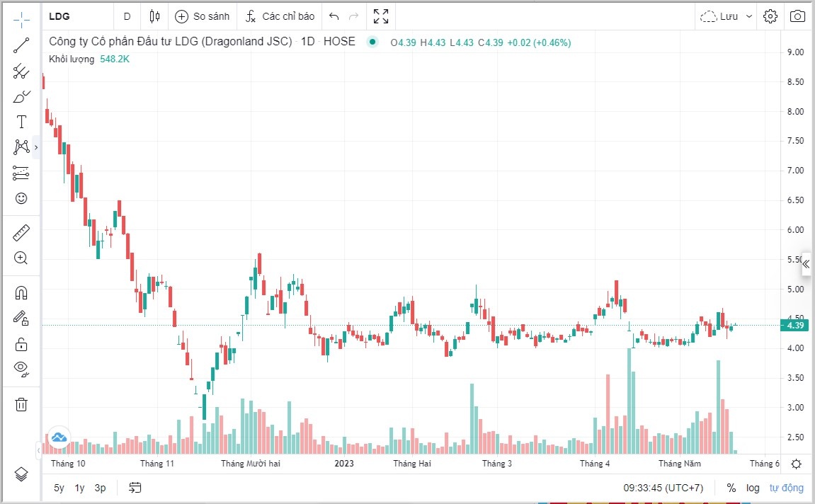Toggle lock all drawing tools
Screen dimensions: 815x504
(21, 345)
